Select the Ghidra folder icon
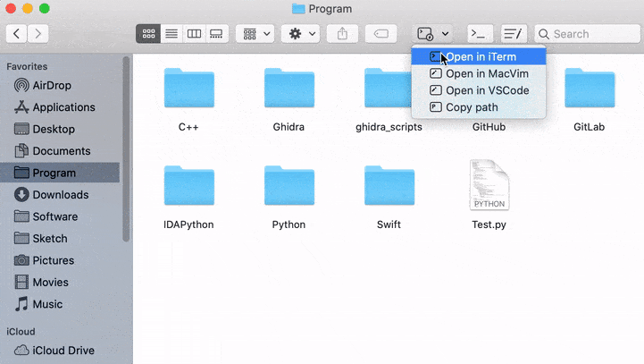The height and width of the screenshot is (364, 644). [x=289, y=88]
